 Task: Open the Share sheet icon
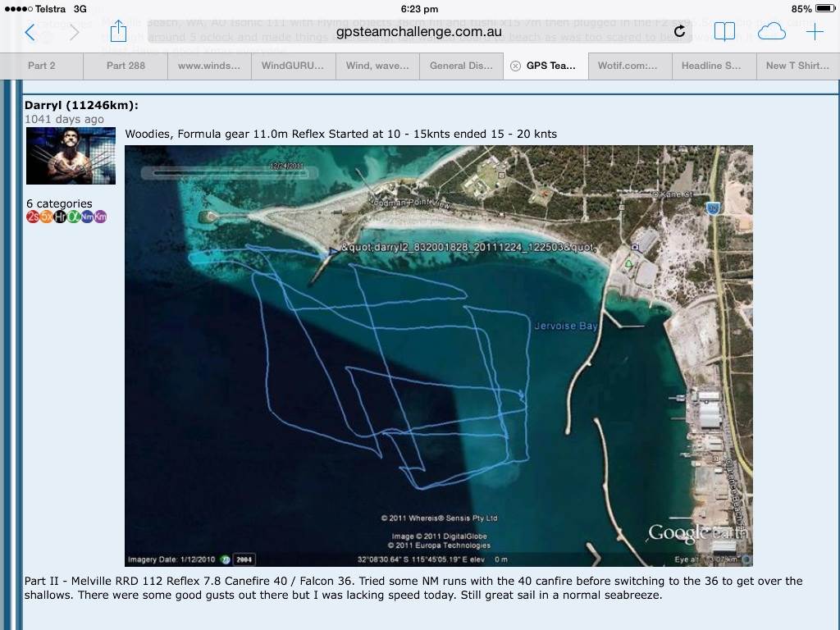[118, 31]
